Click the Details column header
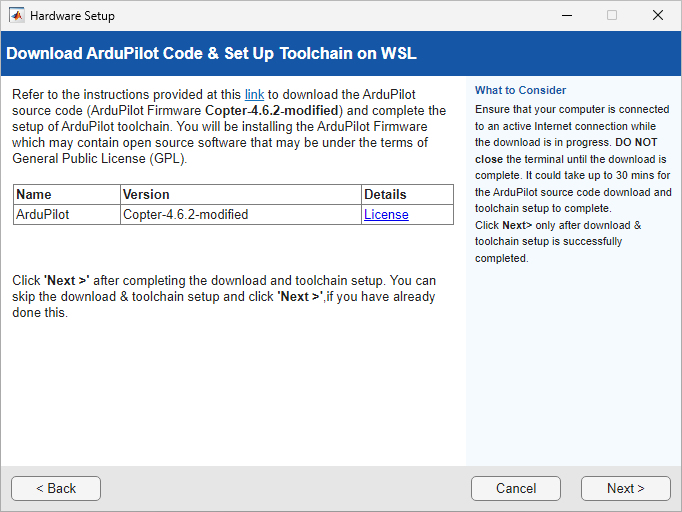This screenshot has height=512, width=682. [x=385, y=194]
